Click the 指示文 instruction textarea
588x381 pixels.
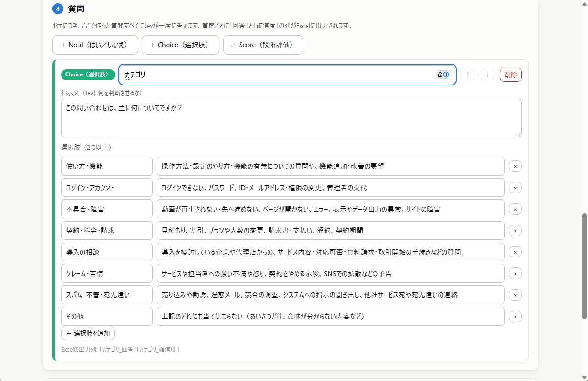[x=291, y=118]
